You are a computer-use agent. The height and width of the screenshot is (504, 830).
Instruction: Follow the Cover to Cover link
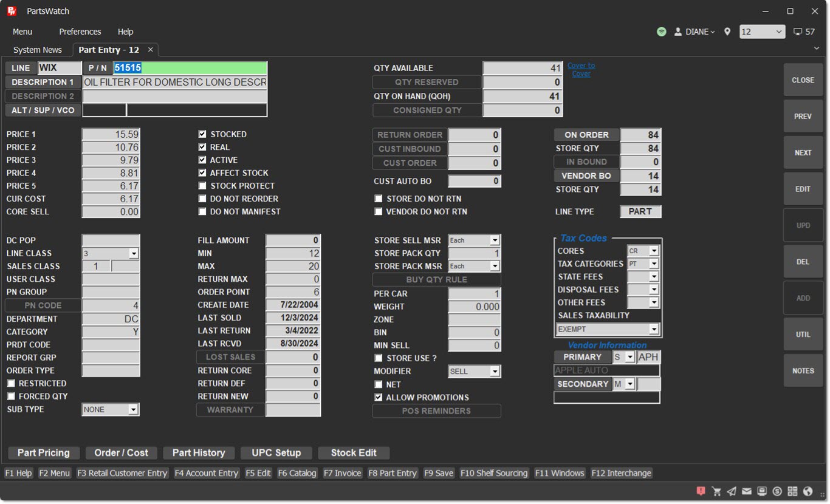581,69
